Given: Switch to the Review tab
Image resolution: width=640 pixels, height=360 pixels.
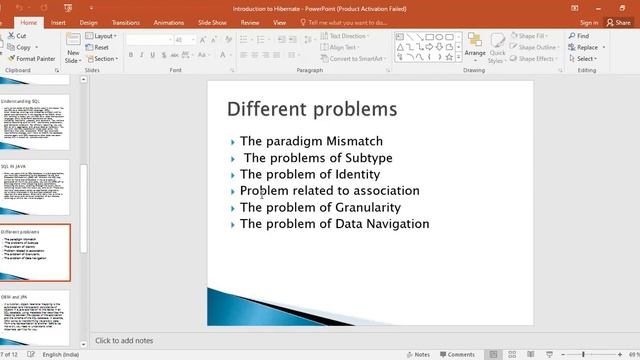Looking at the screenshot, I should [x=250, y=23].
